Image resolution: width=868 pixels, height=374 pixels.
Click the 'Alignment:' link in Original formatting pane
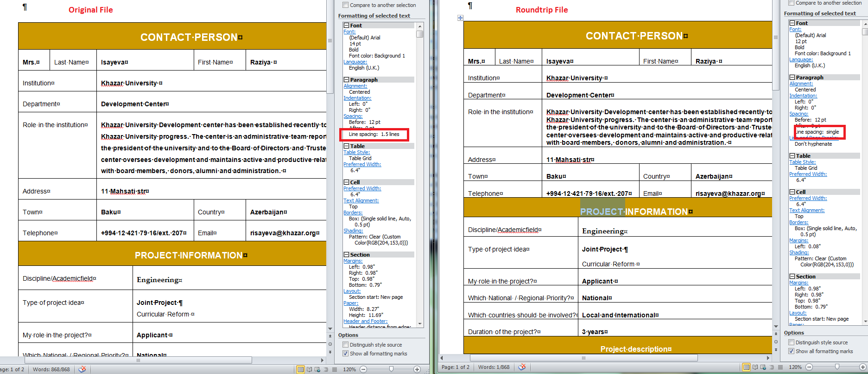point(355,86)
